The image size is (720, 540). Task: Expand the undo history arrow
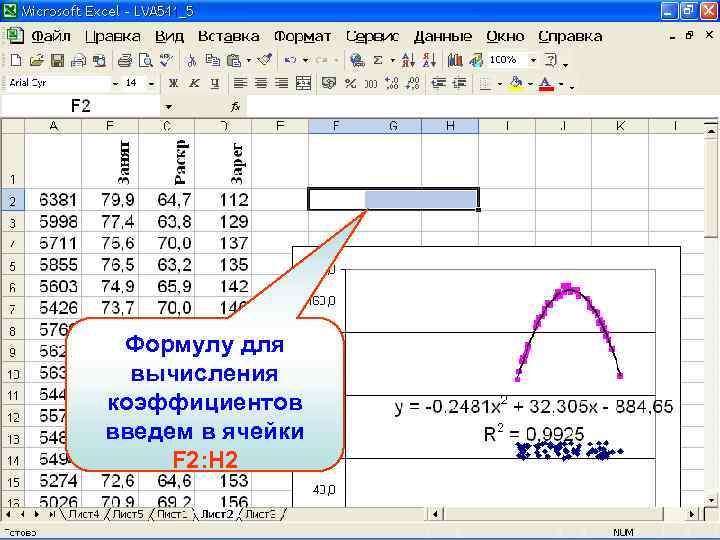click(305, 60)
